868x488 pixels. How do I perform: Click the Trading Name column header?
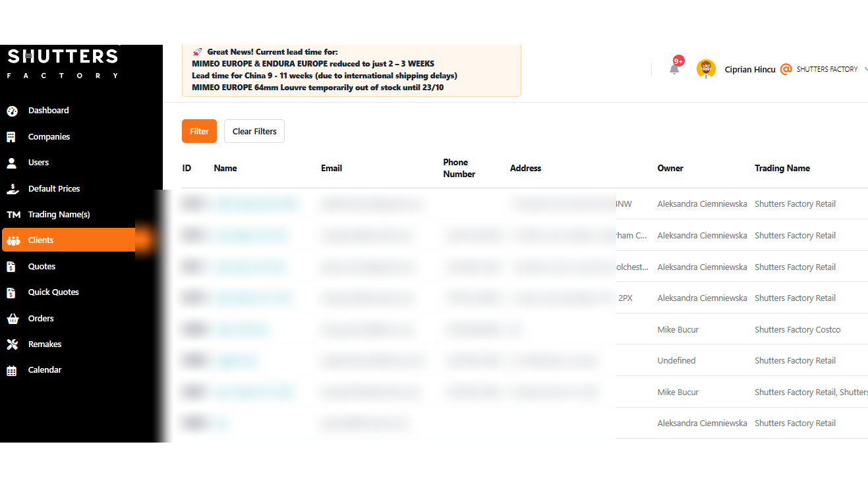coord(782,168)
